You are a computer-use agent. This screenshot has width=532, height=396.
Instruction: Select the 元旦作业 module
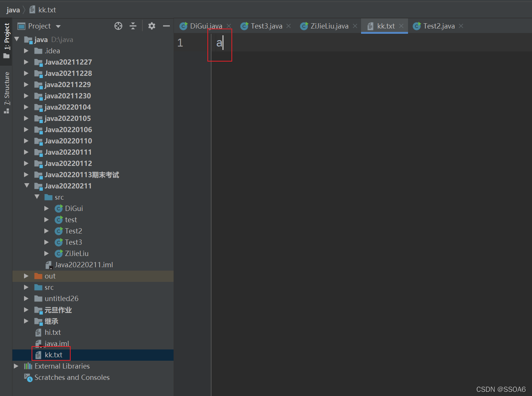point(58,310)
